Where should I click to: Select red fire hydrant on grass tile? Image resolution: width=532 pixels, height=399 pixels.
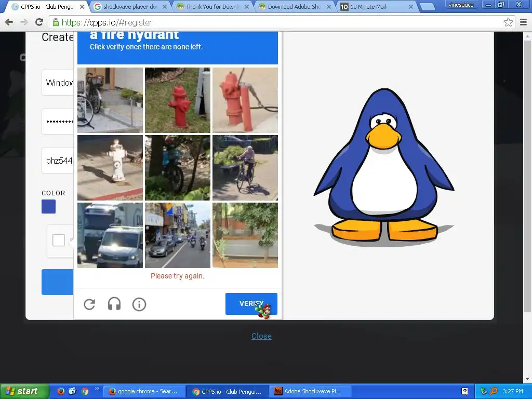178,100
